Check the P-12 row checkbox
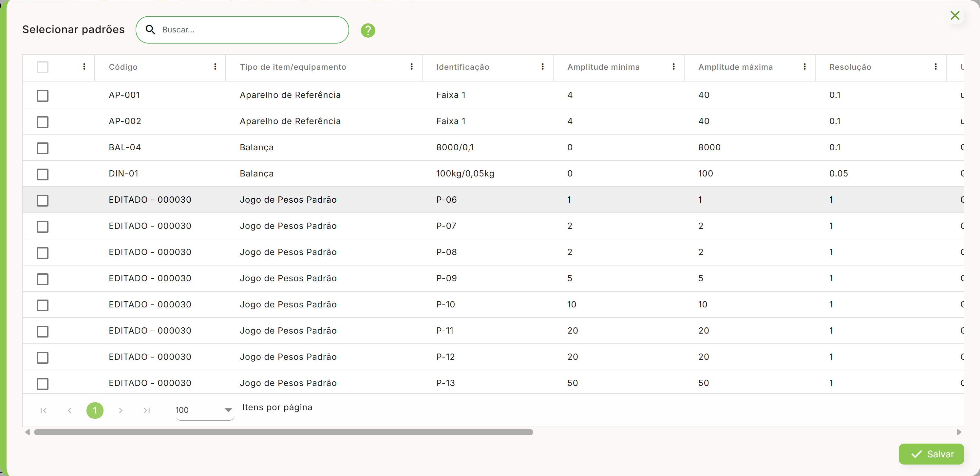Screen dimensions: 980x476 43,358
